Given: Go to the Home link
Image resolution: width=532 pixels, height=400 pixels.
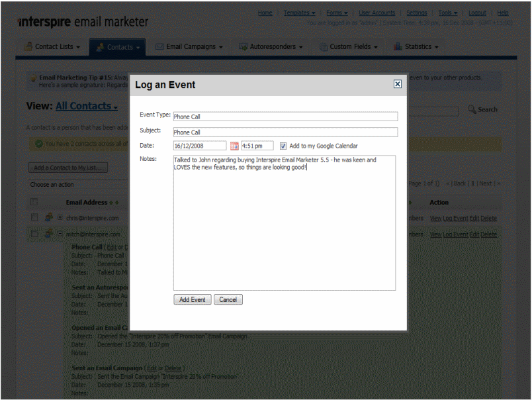Looking at the screenshot, I should click(x=265, y=13).
